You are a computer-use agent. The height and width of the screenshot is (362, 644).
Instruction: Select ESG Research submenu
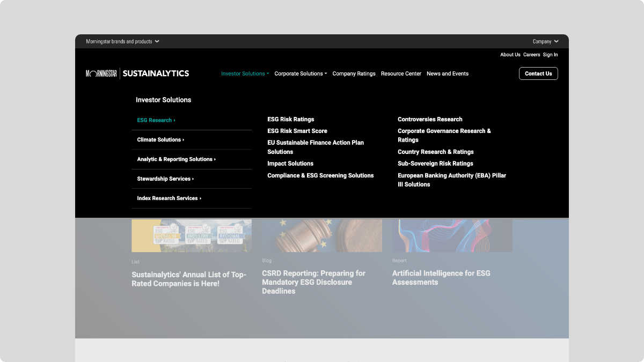coord(192,120)
